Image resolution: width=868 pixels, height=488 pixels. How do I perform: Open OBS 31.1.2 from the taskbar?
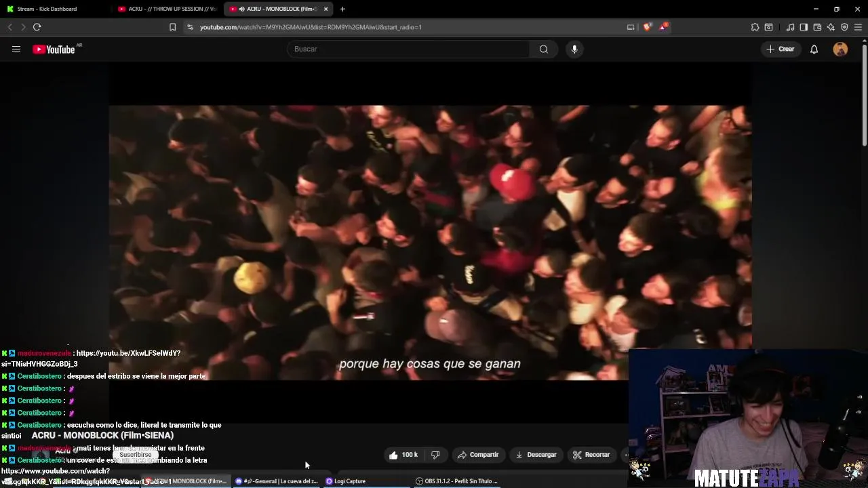(x=456, y=481)
